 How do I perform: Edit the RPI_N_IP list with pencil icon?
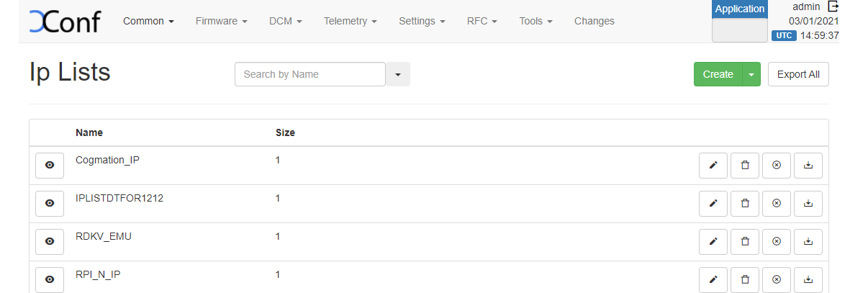tap(713, 279)
